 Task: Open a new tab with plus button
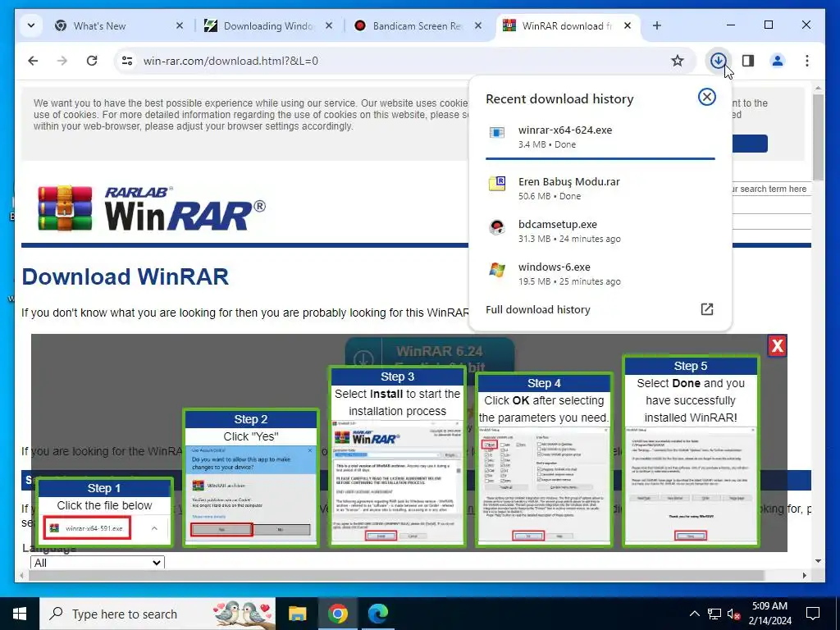(657, 25)
